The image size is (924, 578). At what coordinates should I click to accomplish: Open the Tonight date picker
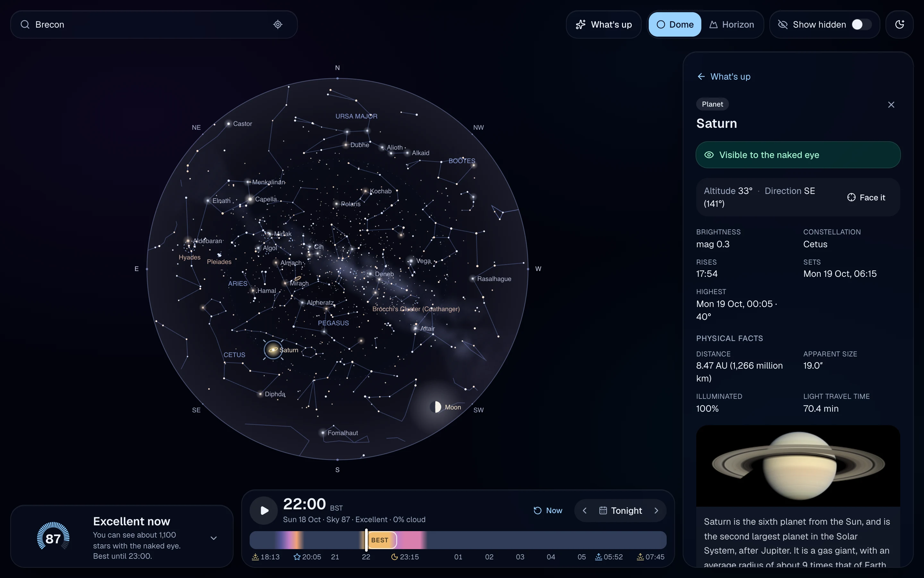pyautogui.click(x=620, y=510)
